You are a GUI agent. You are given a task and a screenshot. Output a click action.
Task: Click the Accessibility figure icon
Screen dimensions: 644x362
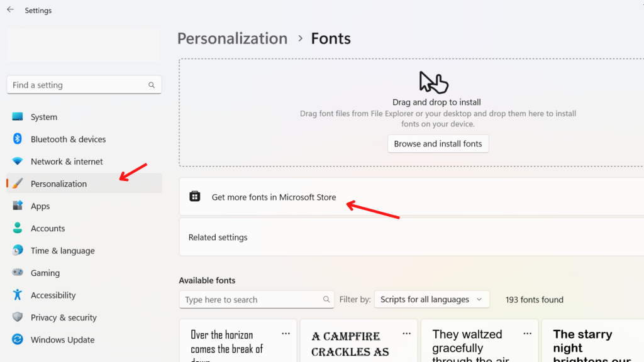(x=17, y=294)
